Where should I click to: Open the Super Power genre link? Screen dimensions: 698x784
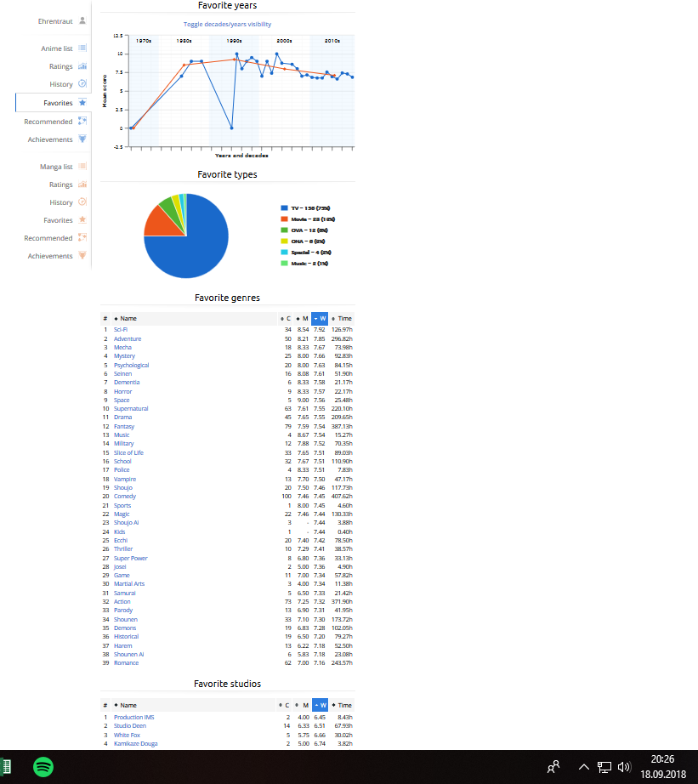pyautogui.click(x=130, y=558)
